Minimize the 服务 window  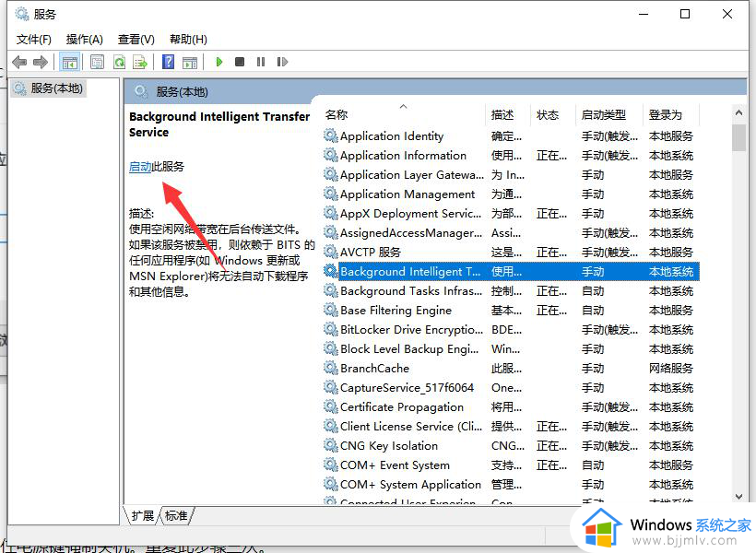pos(644,14)
